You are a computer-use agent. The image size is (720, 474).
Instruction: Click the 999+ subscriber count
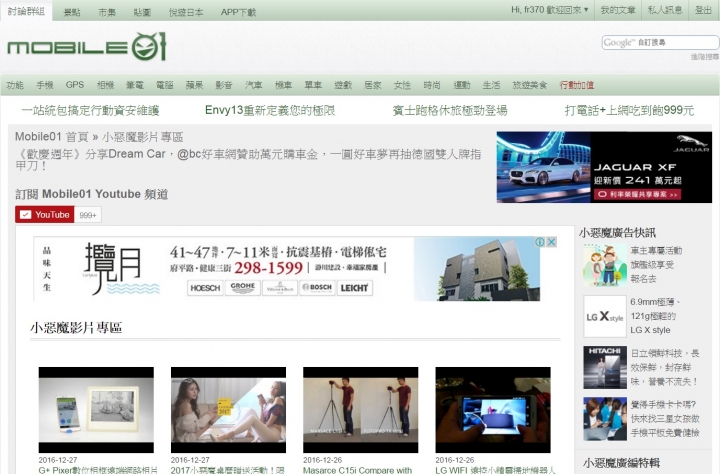click(88, 215)
